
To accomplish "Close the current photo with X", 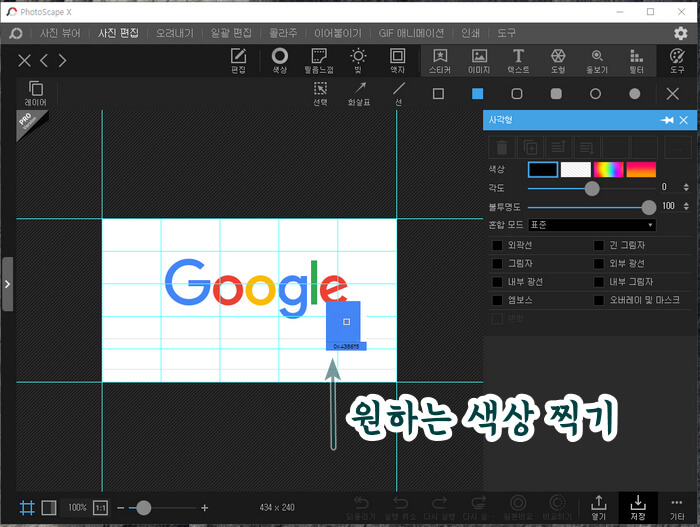I will [24, 60].
